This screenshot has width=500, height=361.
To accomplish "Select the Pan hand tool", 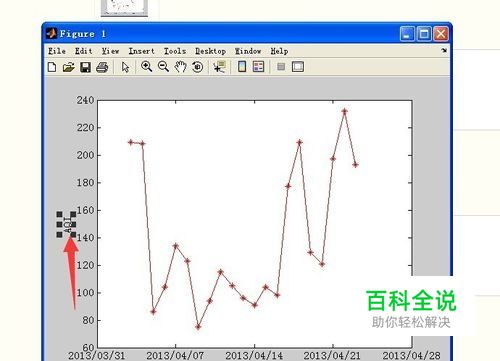I will pyautogui.click(x=180, y=67).
